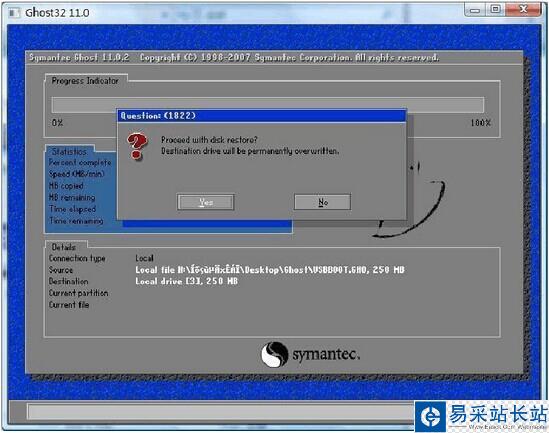Select 'Destination drive will be permanently overwritten' text

[x=250, y=151]
